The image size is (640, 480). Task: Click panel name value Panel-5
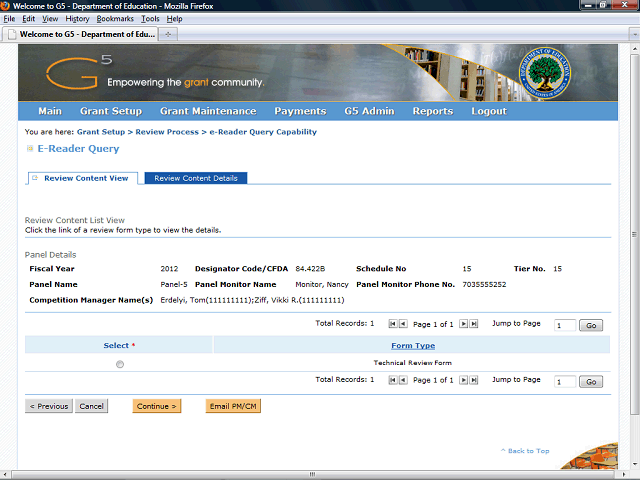click(174, 284)
